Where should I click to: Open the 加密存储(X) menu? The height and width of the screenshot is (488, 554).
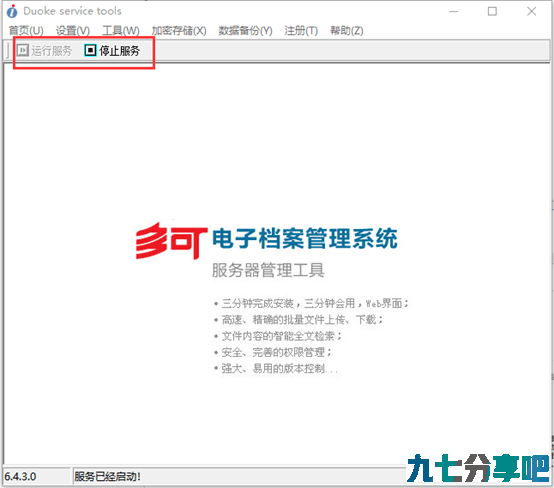pyautogui.click(x=179, y=31)
